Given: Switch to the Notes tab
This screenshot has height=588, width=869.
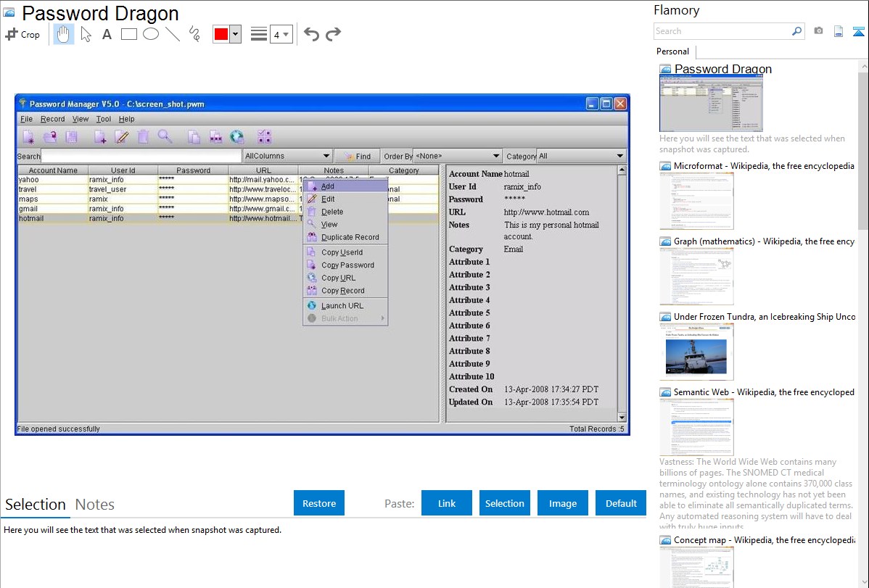Looking at the screenshot, I should pyautogui.click(x=95, y=505).
